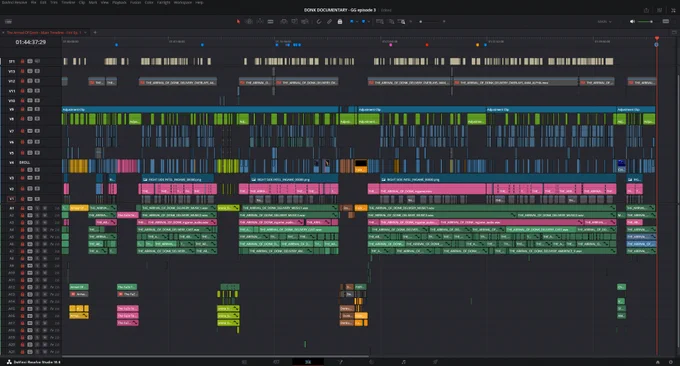680x366 pixels.
Task: Select the V1 track destination label
Action: (12, 199)
